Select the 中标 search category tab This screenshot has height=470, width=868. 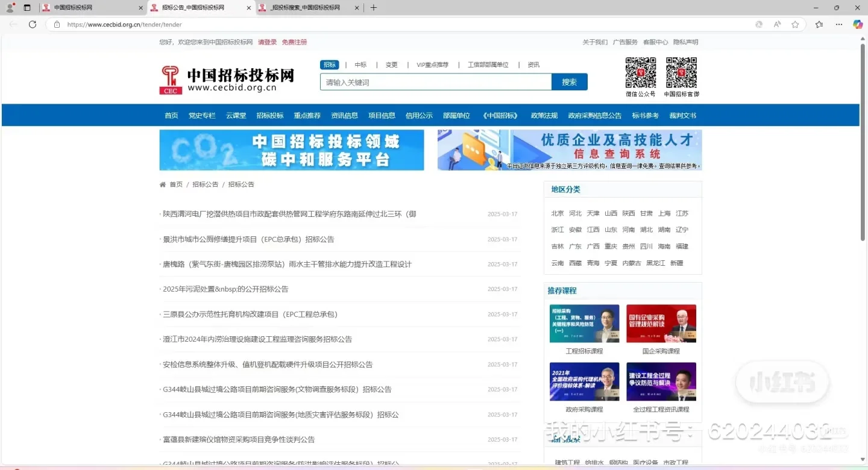coord(360,64)
